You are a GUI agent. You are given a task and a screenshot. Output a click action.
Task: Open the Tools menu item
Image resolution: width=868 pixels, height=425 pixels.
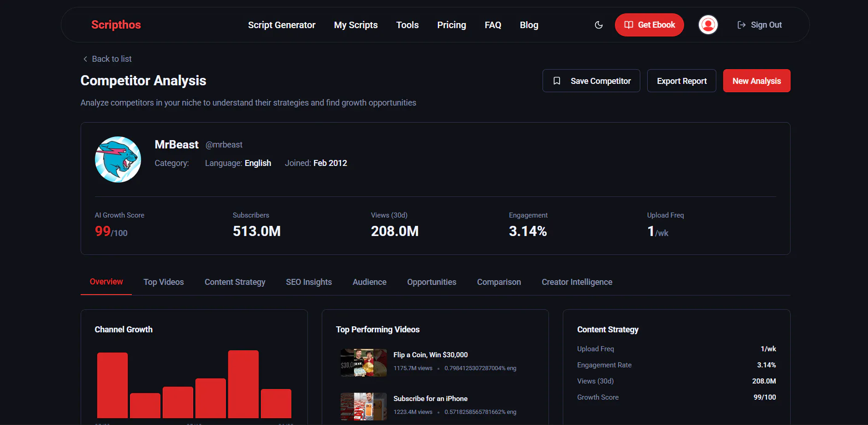(x=407, y=25)
